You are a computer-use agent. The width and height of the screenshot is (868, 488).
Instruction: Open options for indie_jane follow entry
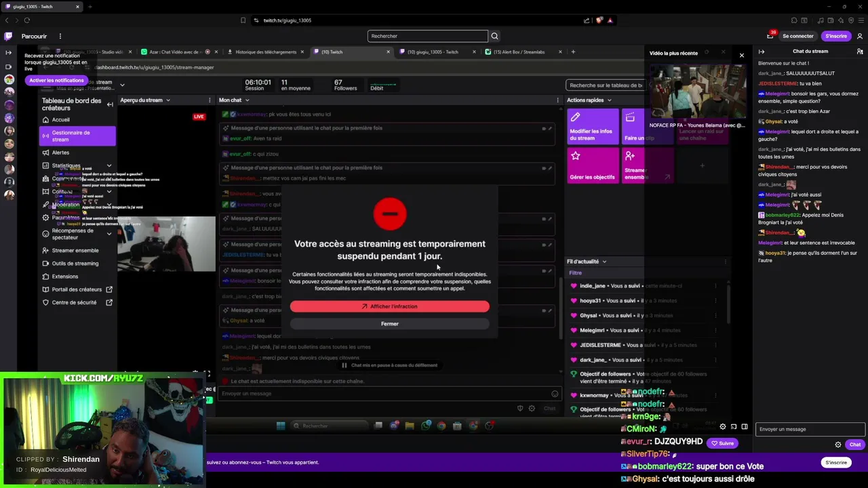[x=715, y=286]
